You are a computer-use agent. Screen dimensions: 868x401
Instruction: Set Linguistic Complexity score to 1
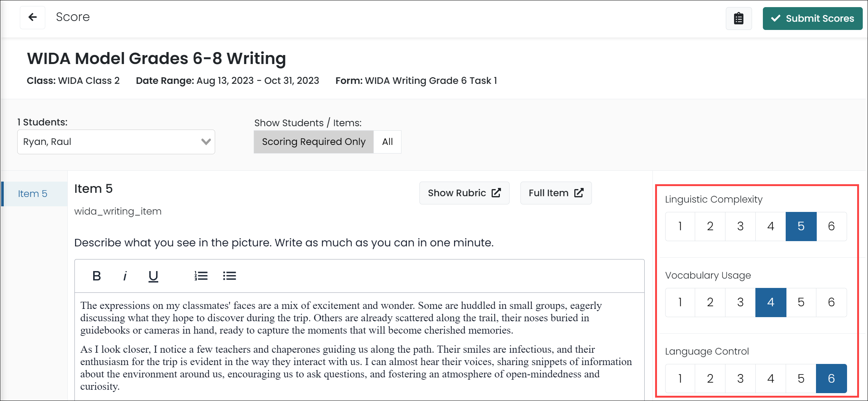tap(680, 227)
